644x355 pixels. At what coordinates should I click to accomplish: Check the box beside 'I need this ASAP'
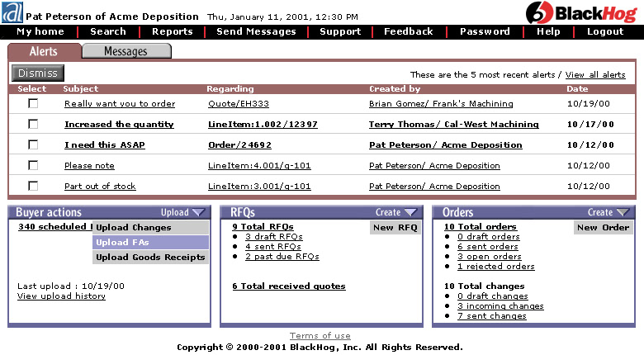33,144
